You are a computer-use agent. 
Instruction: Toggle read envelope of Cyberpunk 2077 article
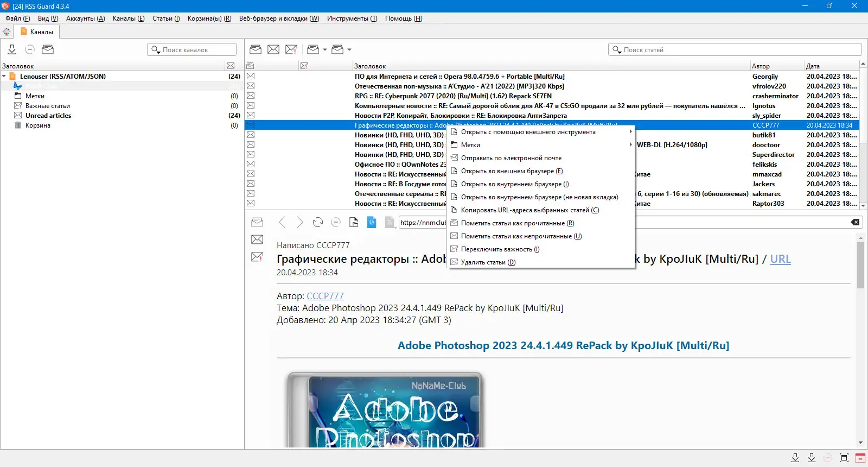point(251,96)
